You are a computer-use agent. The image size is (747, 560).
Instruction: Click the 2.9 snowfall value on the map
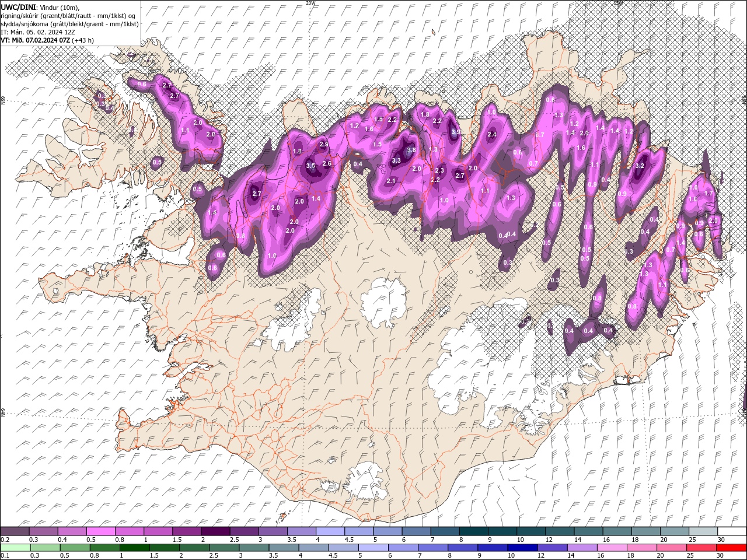[324, 144]
